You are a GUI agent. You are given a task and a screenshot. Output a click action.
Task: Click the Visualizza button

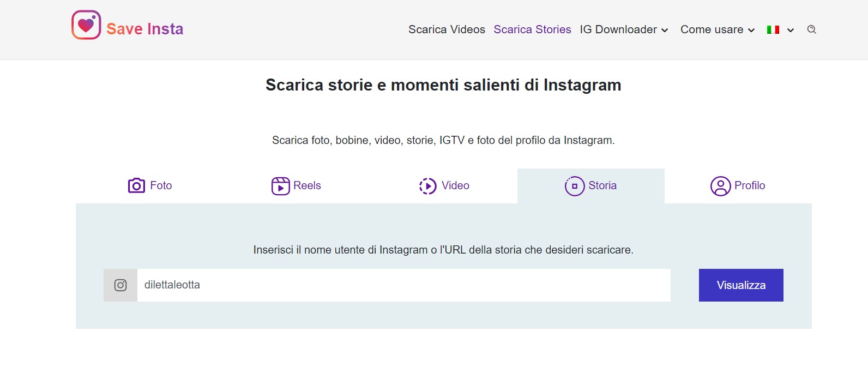coord(741,285)
